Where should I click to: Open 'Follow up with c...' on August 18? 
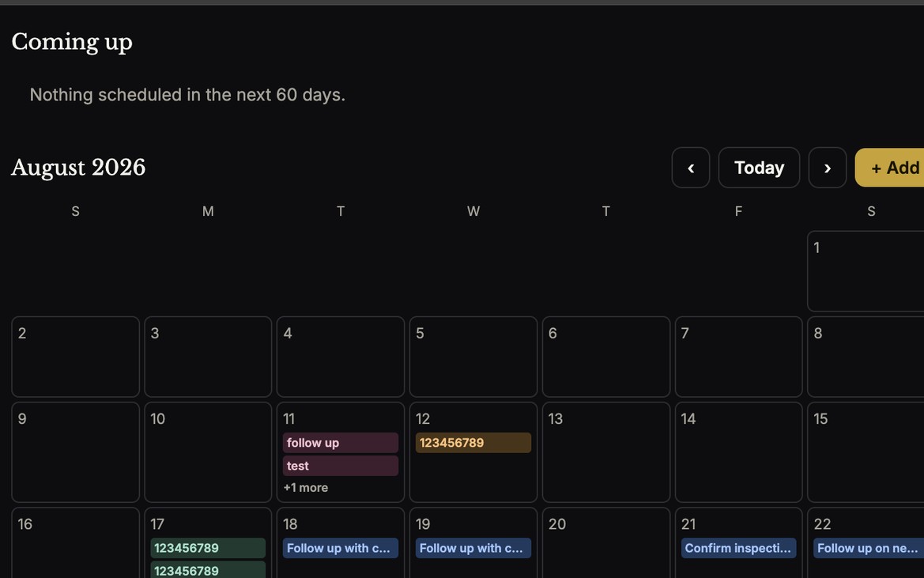341,548
